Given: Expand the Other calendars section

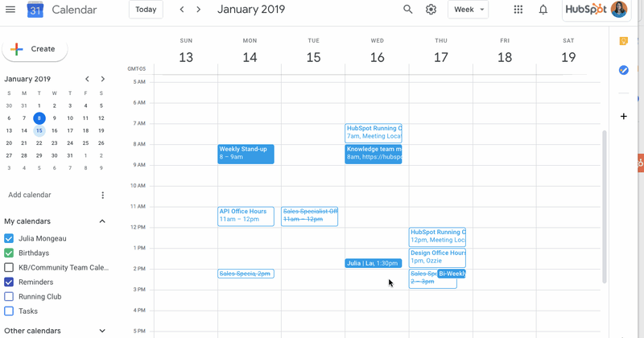Looking at the screenshot, I should (102, 331).
